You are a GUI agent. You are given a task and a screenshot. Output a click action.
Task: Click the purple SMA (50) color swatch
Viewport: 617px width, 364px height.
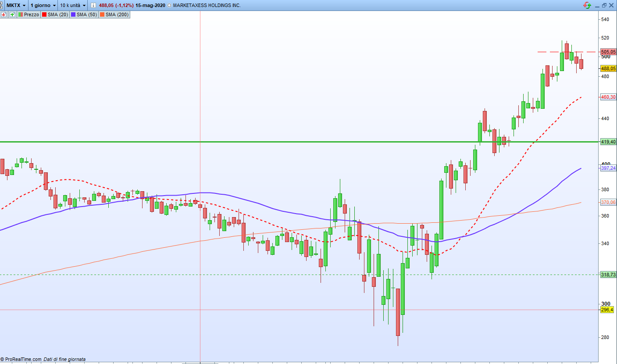73,14
